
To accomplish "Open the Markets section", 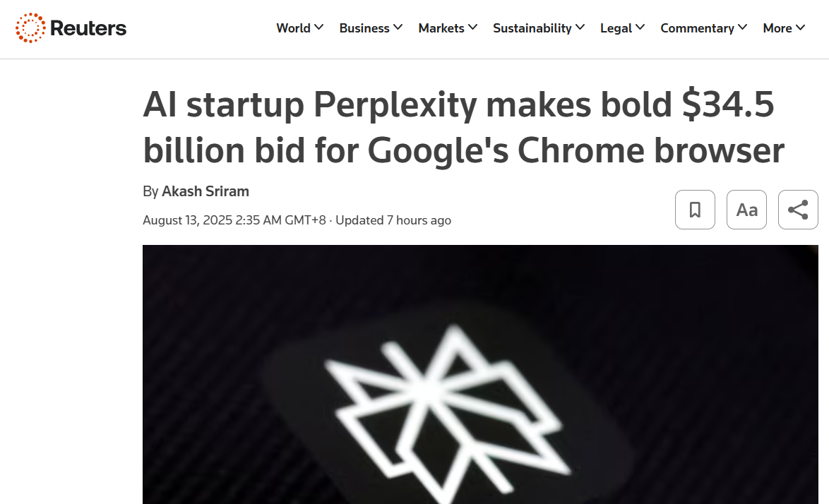I will click(441, 28).
